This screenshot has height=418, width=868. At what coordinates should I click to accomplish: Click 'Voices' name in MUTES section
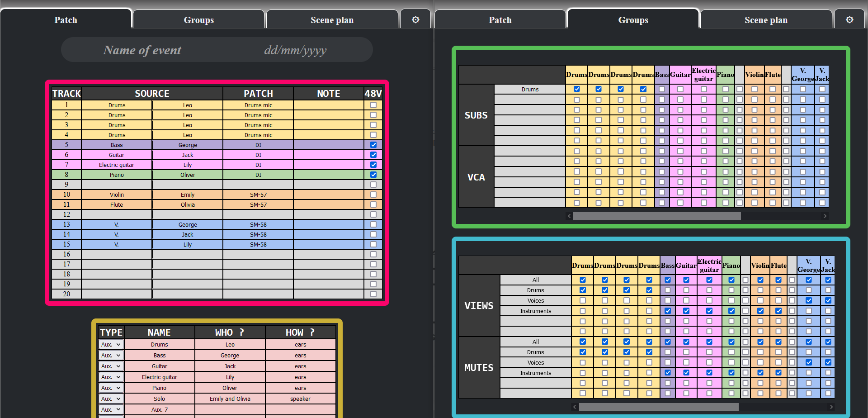[536, 363]
